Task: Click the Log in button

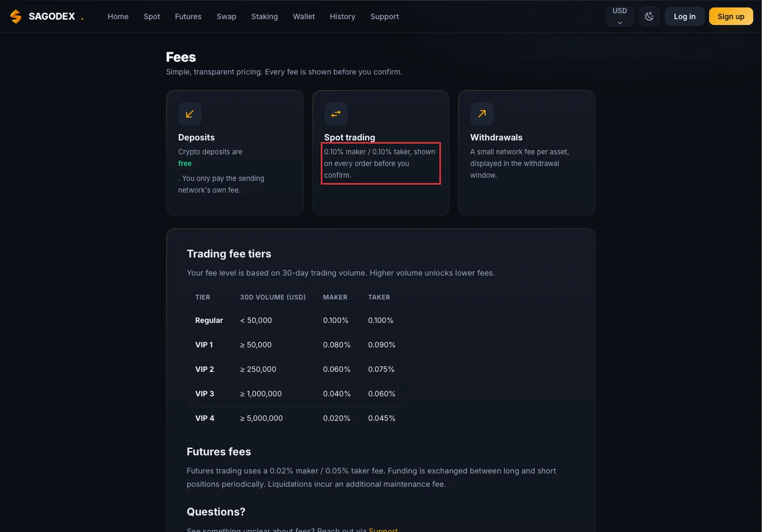Action: point(685,16)
